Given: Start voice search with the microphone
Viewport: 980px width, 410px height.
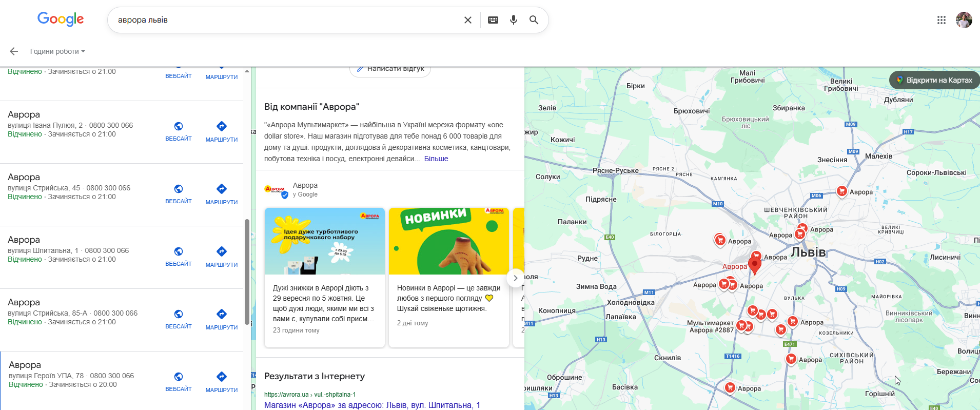Looking at the screenshot, I should [x=514, y=20].
